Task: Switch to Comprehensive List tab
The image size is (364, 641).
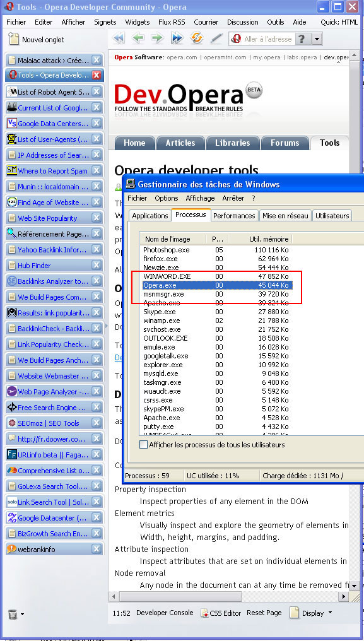Action: click(54, 471)
